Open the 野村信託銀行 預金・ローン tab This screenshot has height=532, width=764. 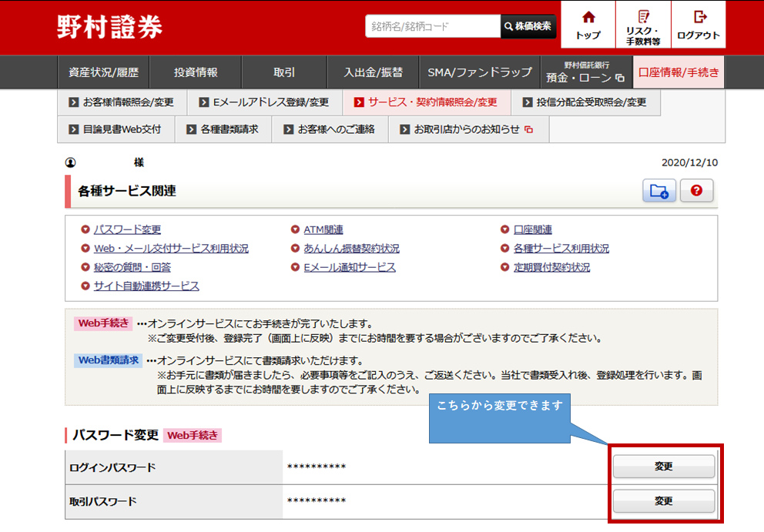pos(586,72)
